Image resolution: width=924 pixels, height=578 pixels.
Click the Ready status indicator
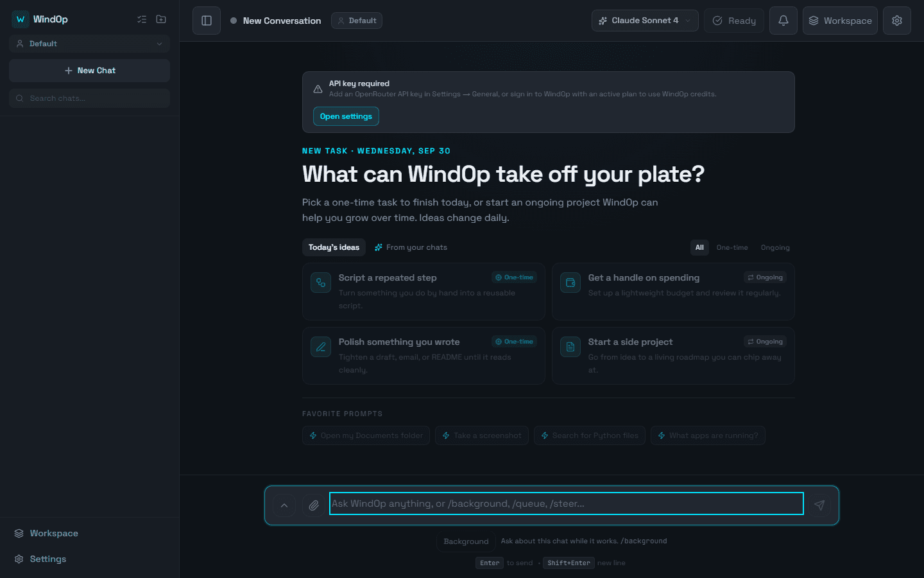tap(734, 21)
